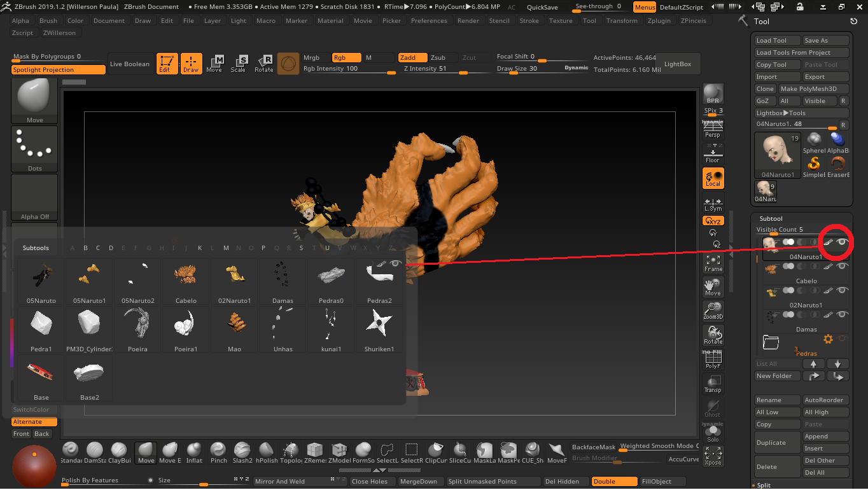Hide the Damas subtool with its eye icon
The width and height of the screenshot is (868, 490).
[842, 315]
